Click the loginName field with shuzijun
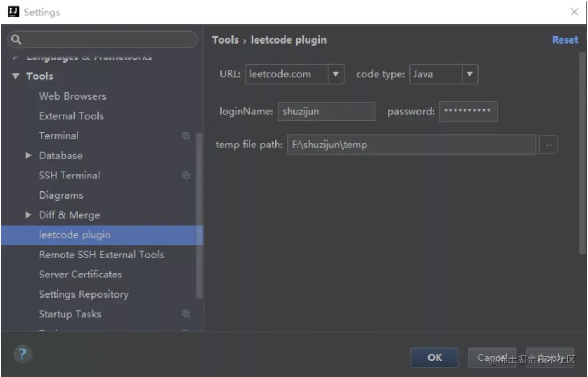Image resolution: width=588 pixels, height=377 pixels. click(x=326, y=112)
